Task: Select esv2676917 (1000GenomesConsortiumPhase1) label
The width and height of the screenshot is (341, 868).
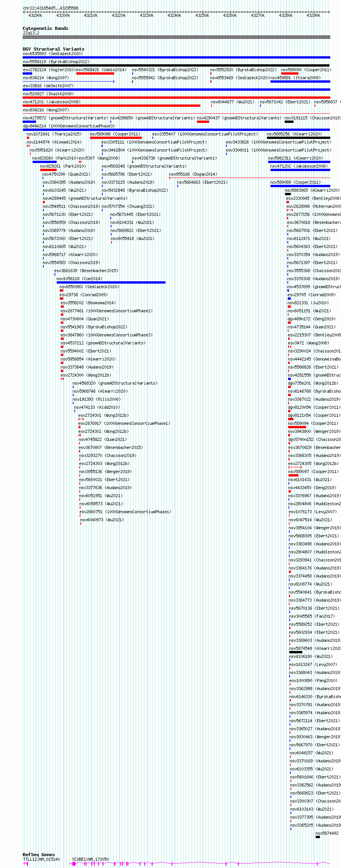Action: [x=124, y=423]
